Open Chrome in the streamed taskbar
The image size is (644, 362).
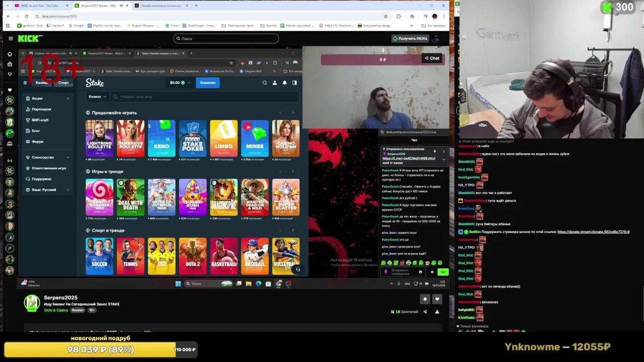[278, 284]
